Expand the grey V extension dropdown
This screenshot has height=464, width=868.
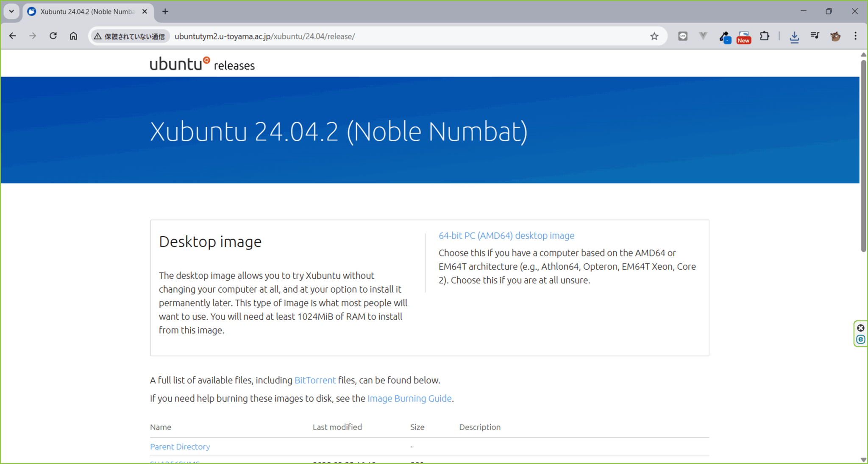(x=703, y=36)
